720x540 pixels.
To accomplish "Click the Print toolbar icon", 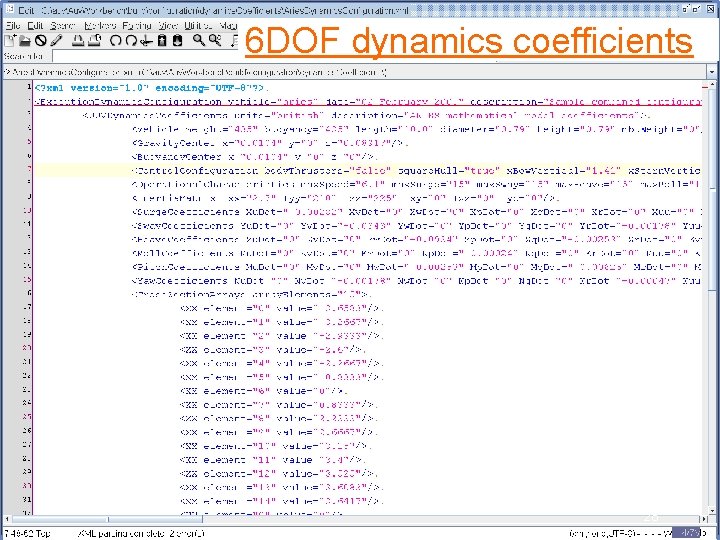I will click(78, 41).
